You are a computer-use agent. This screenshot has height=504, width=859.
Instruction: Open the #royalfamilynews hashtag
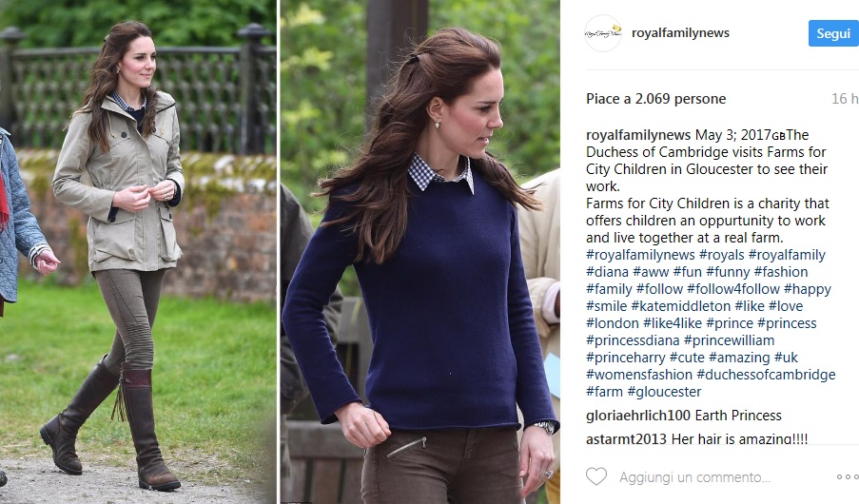pos(640,255)
